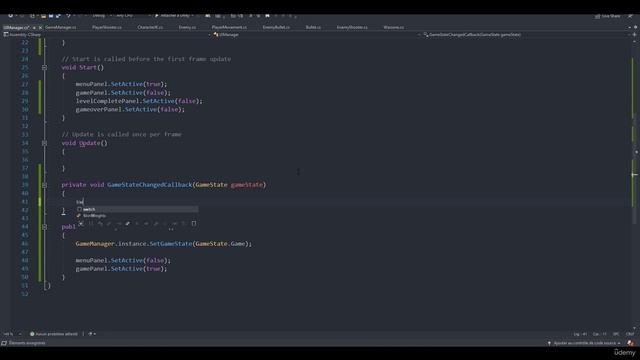The width and height of the screenshot is (640, 360).
Task: Click the line indicator in status bar
Action: click(580, 334)
